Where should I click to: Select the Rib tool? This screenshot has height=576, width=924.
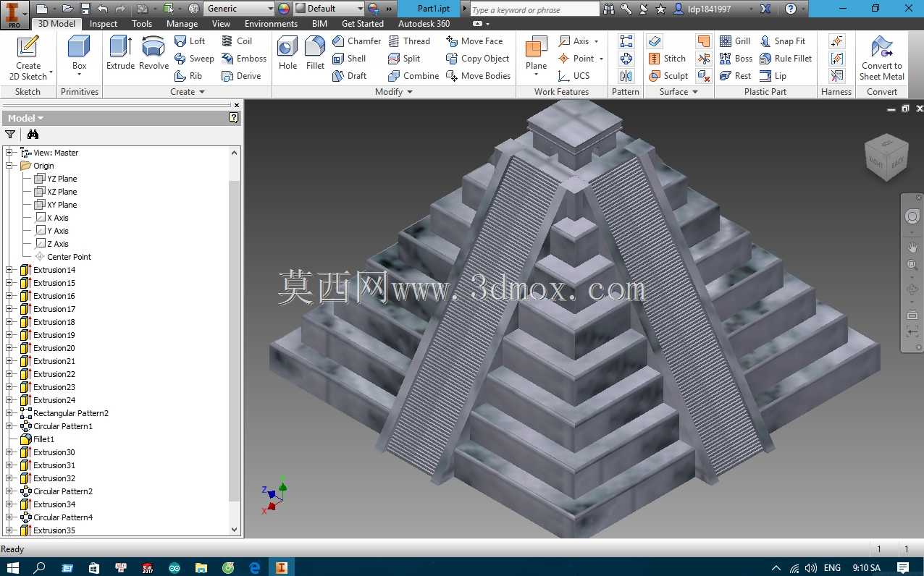coord(189,76)
